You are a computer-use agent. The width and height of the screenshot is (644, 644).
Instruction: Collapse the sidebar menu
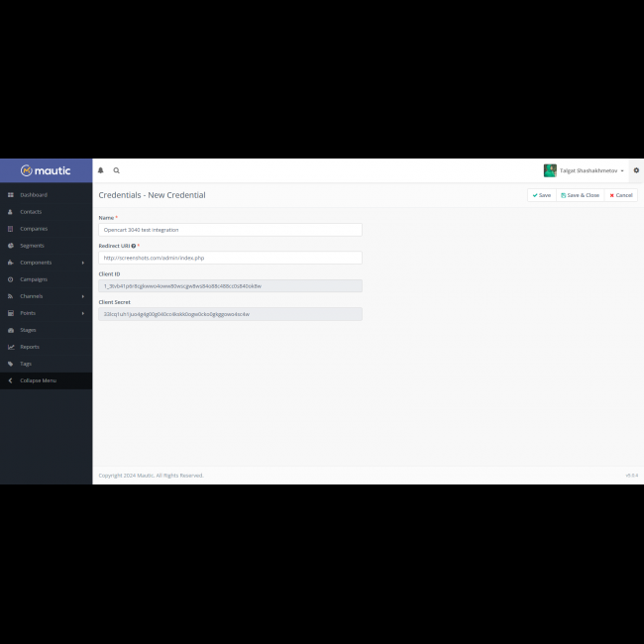(38, 380)
